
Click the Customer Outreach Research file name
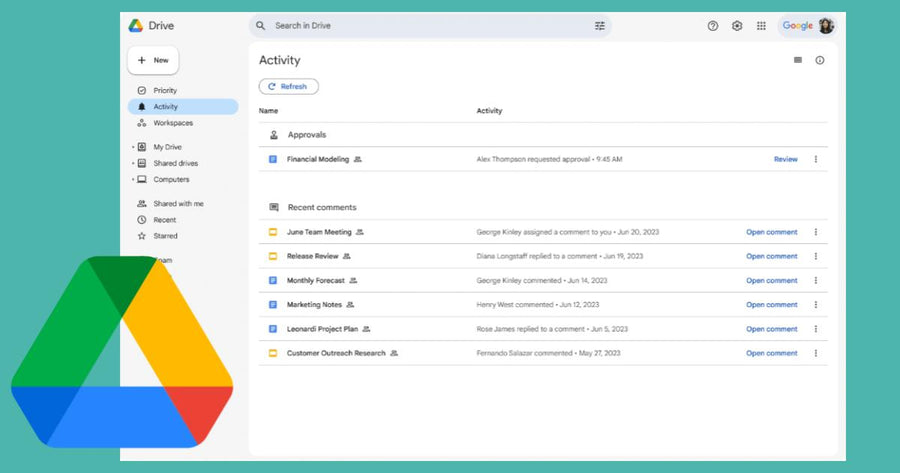click(x=336, y=353)
